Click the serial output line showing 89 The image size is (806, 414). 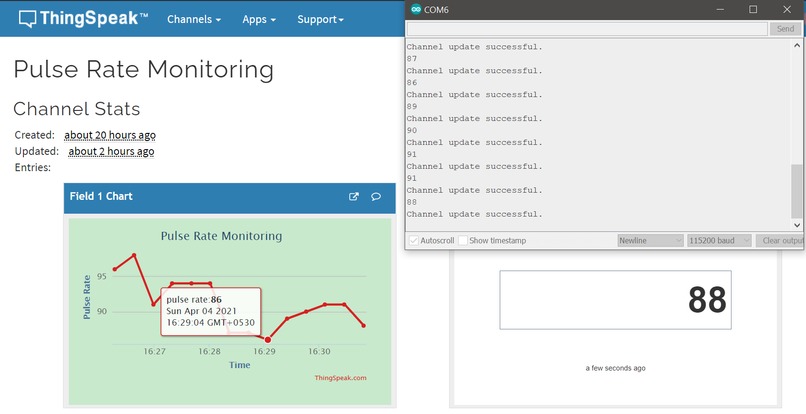tap(412, 106)
